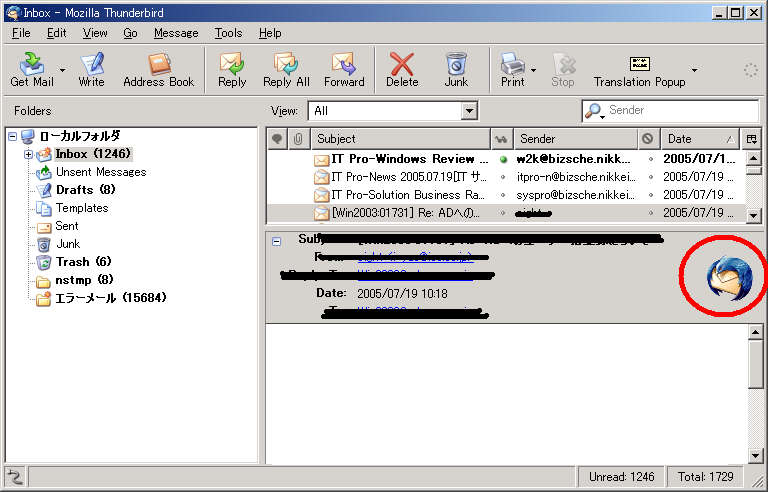768x492 pixels.
Task: Toggle read status dot for IT Pro-News row
Action: coord(503,177)
